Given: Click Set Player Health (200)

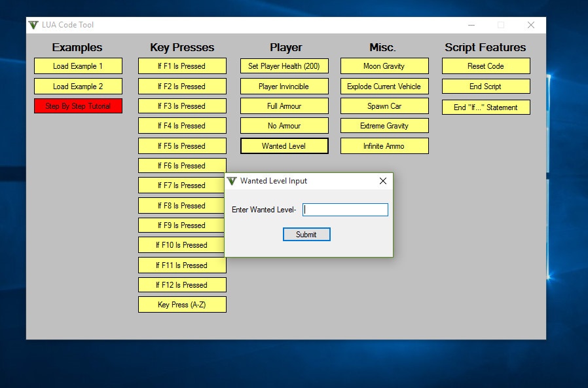Looking at the screenshot, I should 284,66.
